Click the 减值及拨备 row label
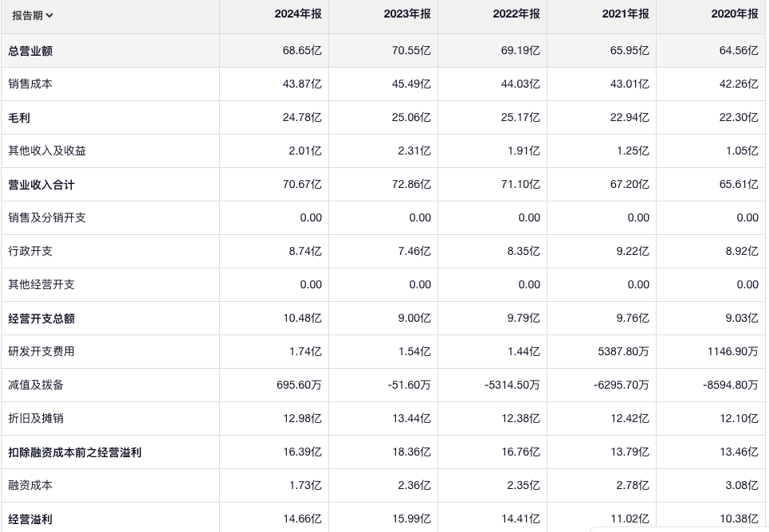This screenshot has height=532, width=769. pos(36,385)
